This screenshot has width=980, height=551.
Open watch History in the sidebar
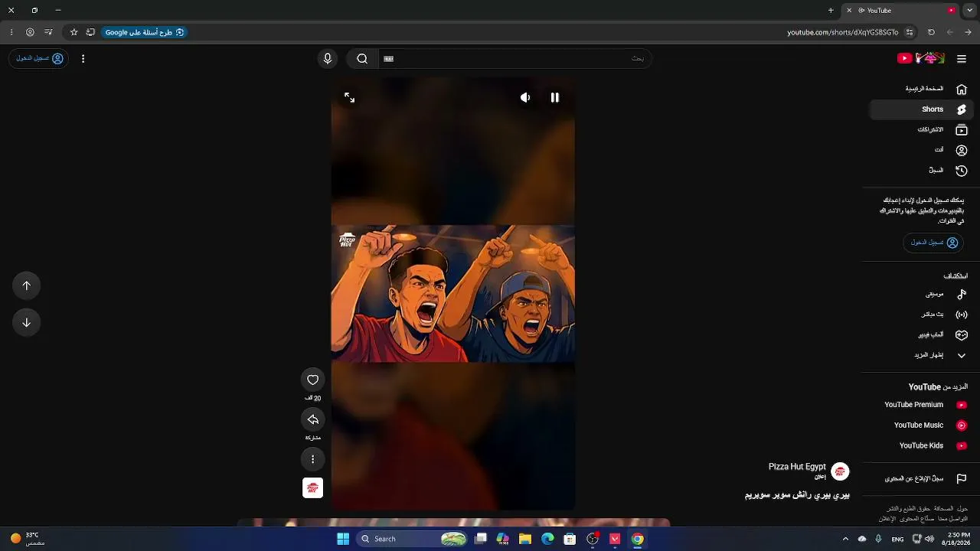point(922,171)
